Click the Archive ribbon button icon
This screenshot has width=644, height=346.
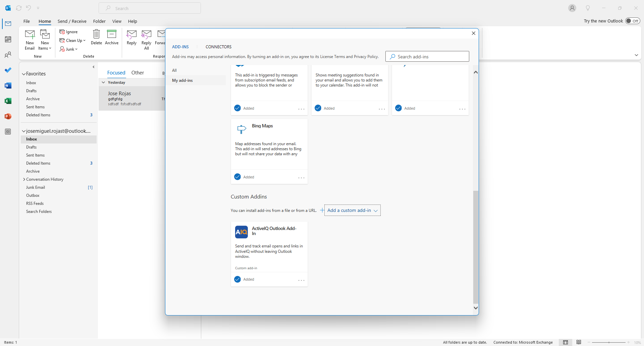[x=111, y=34]
